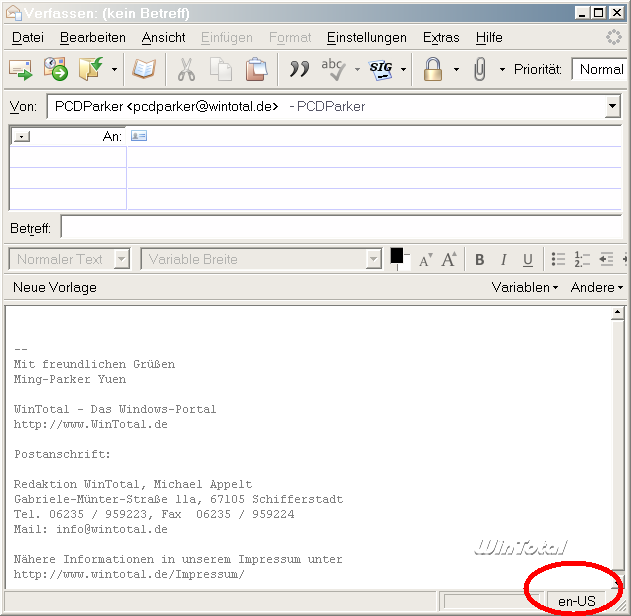Click en-US language in status bar
Screen dimensions: 631x616
pos(576,601)
